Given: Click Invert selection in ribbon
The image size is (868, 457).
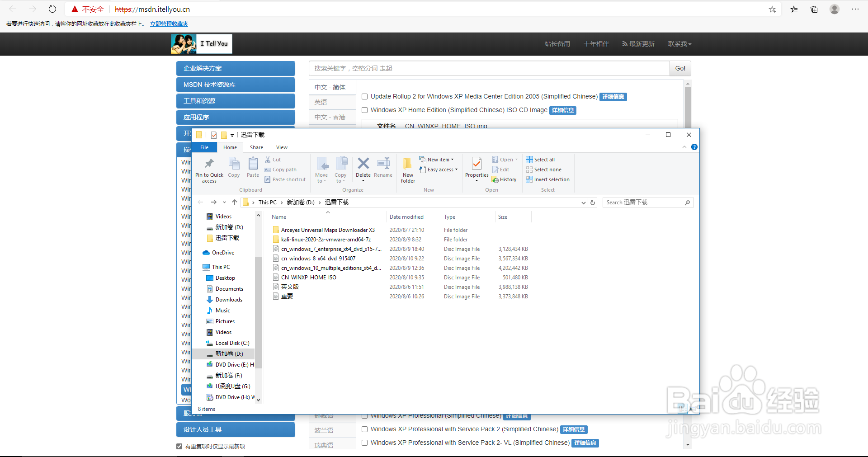Looking at the screenshot, I should 548,179.
